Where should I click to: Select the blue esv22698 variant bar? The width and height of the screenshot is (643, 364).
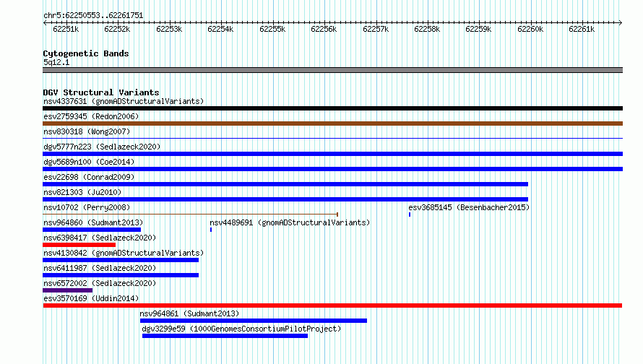[285, 184]
